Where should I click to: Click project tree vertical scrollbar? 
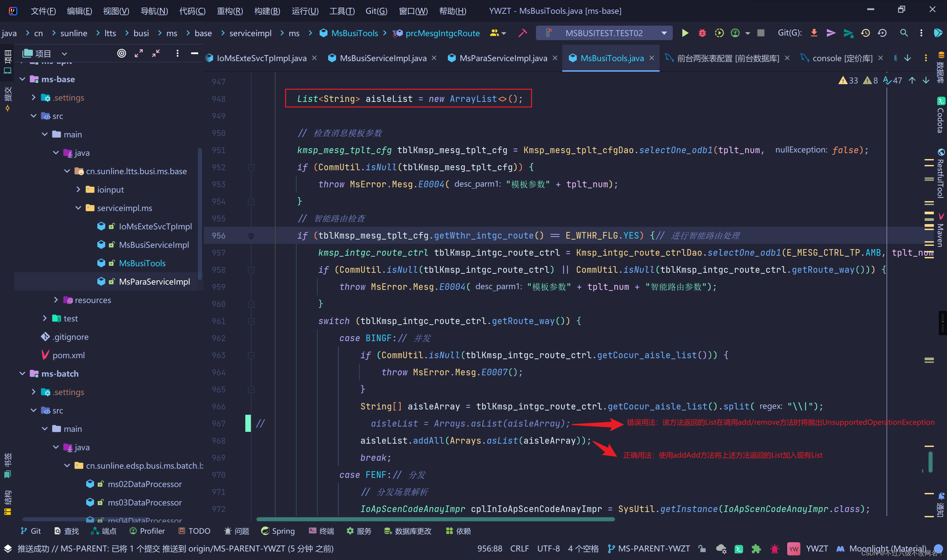click(200, 213)
